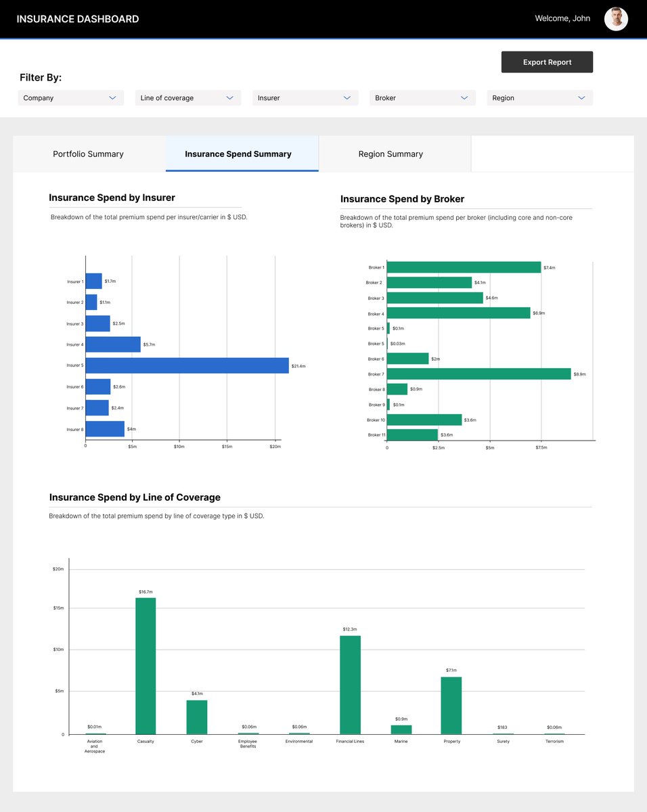This screenshot has width=647, height=812.
Task: Click the Insurer 4 bar
Action: coord(113,344)
